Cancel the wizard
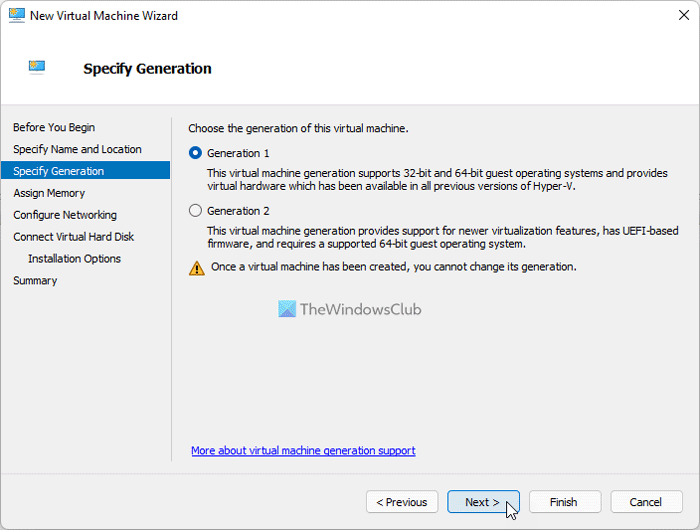The width and height of the screenshot is (700, 530). (646, 502)
